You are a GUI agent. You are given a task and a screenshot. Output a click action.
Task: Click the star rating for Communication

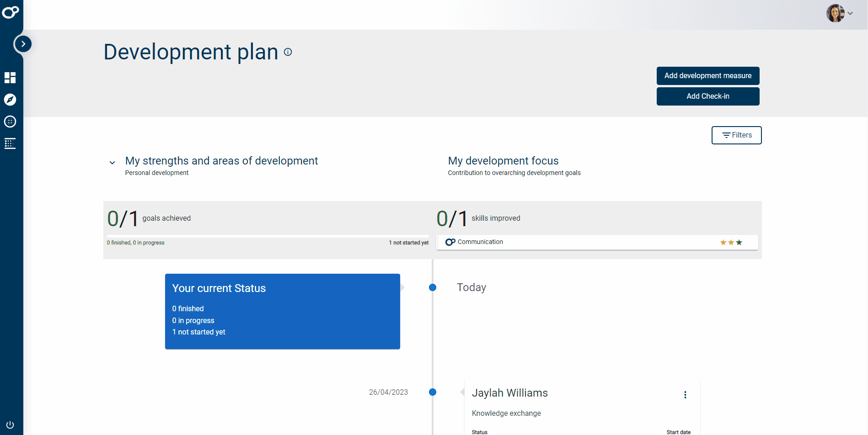point(731,242)
